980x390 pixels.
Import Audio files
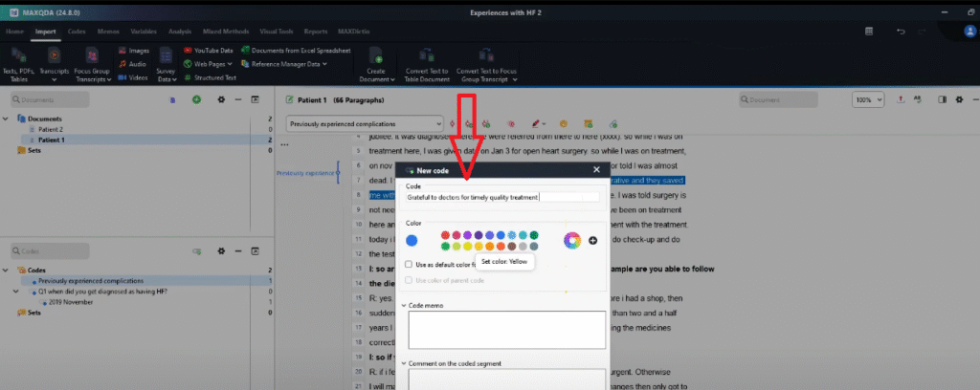click(x=132, y=64)
